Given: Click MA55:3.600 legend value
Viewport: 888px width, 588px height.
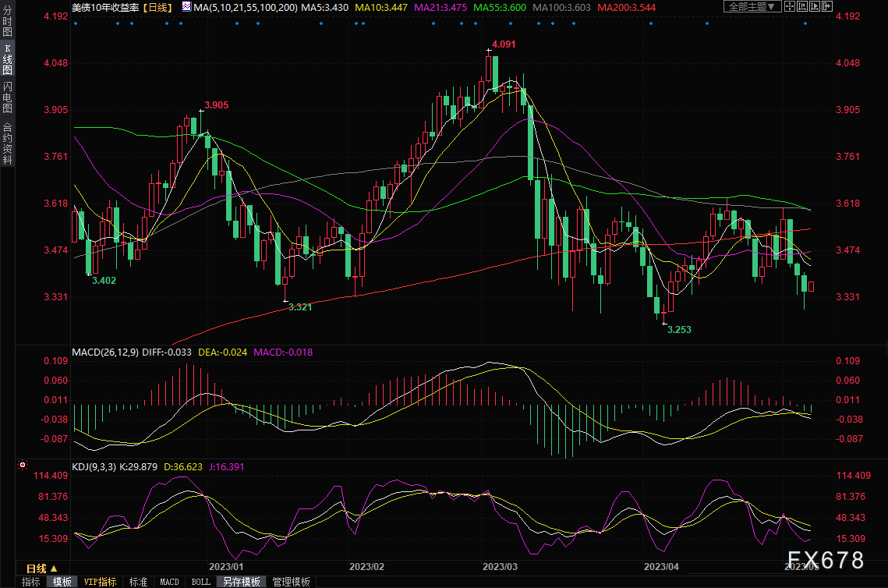Looking at the screenshot, I should click(x=500, y=7).
